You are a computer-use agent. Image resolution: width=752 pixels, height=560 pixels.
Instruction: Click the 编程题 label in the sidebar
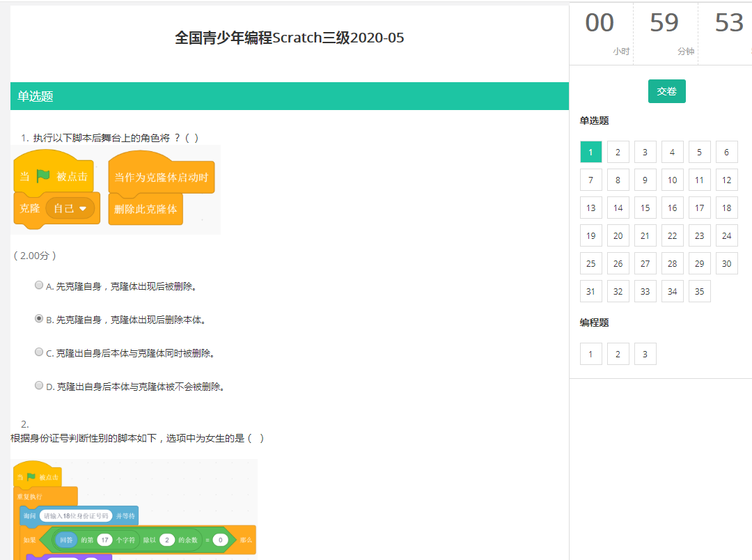coord(594,322)
